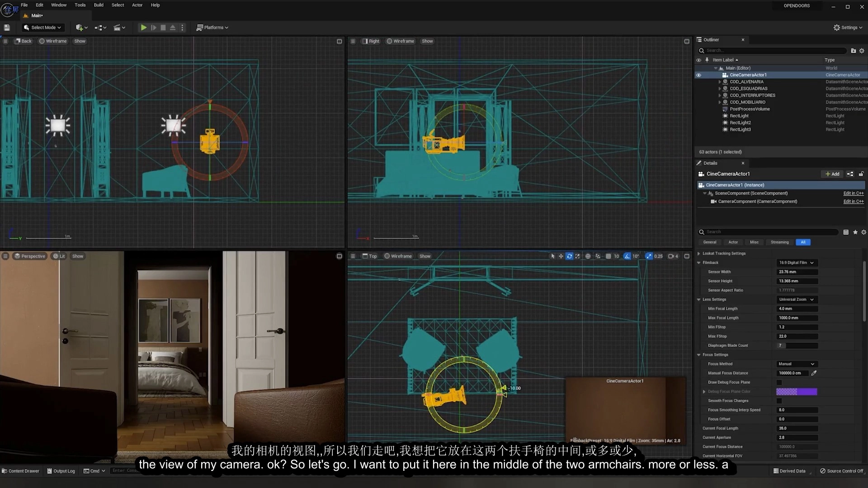The height and width of the screenshot is (488, 868).
Task: Open camera speed setting in Top viewport
Action: 673,256
